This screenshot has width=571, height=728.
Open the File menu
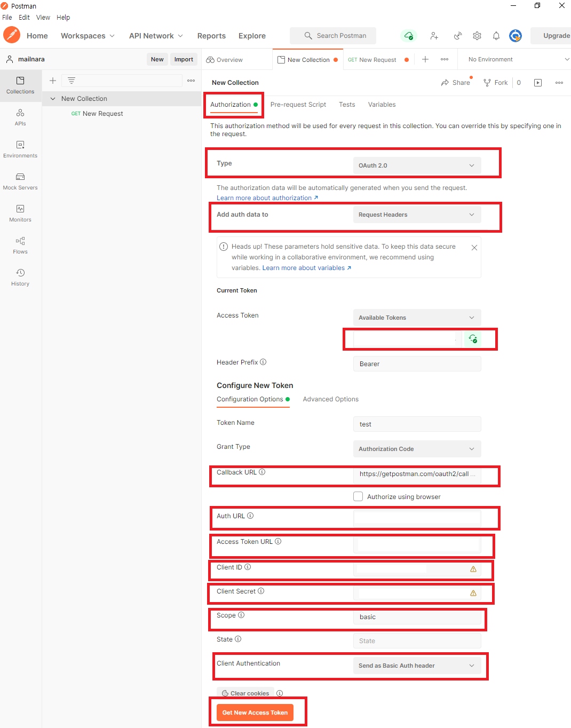[7, 17]
